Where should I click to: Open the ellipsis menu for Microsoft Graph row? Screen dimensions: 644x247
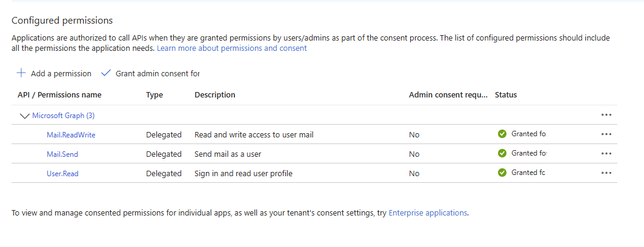pos(606,115)
